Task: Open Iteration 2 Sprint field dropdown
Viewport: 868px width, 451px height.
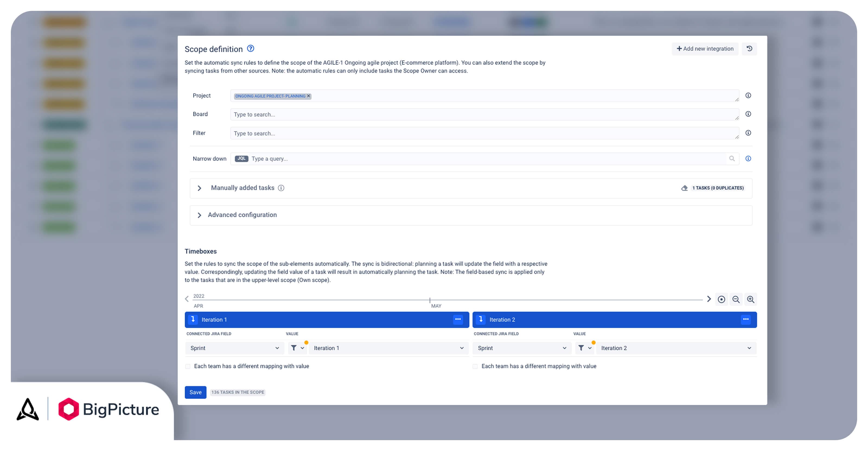Action: pyautogui.click(x=522, y=348)
